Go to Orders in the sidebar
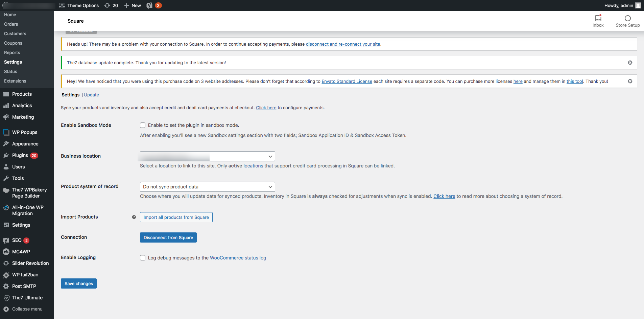 [x=11, y=24]
